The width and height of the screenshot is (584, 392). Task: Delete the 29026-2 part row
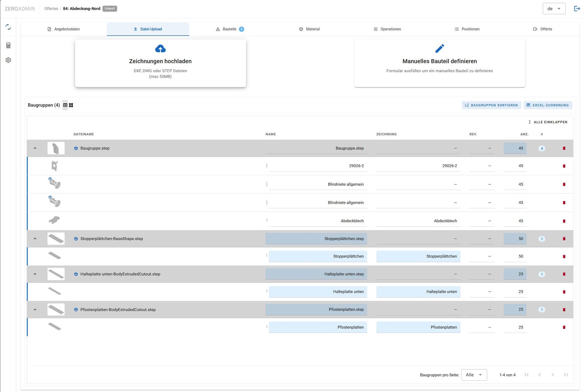[x=564, y=166]
